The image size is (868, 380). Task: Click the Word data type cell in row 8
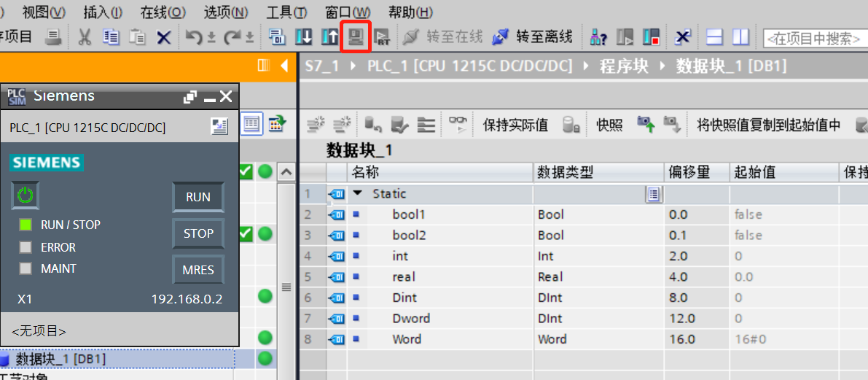[598, 339]
